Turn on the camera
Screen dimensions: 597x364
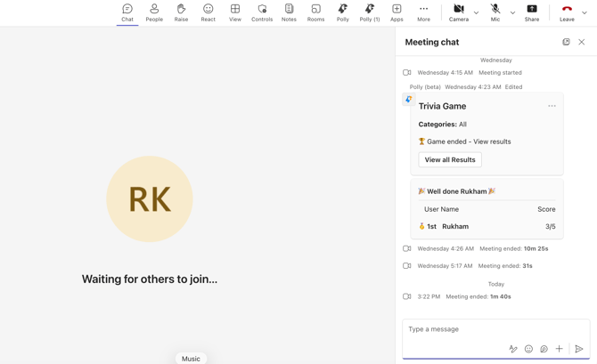[x=458, y=12]
